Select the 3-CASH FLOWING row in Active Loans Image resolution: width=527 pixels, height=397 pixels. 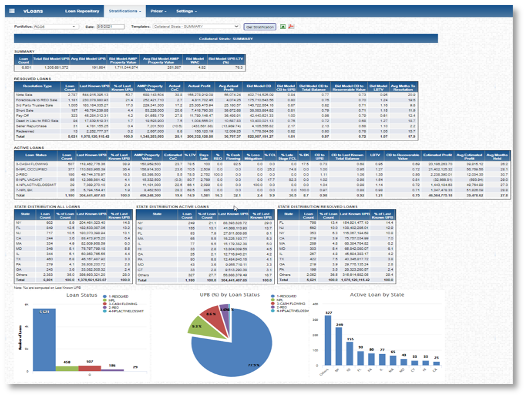click(x=262, y=164)
